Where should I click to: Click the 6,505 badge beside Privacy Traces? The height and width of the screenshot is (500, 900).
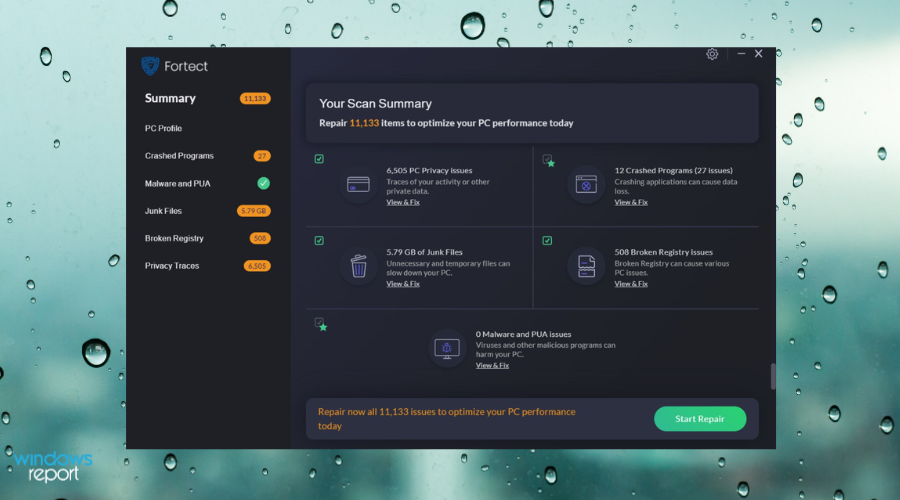(257, 266)
